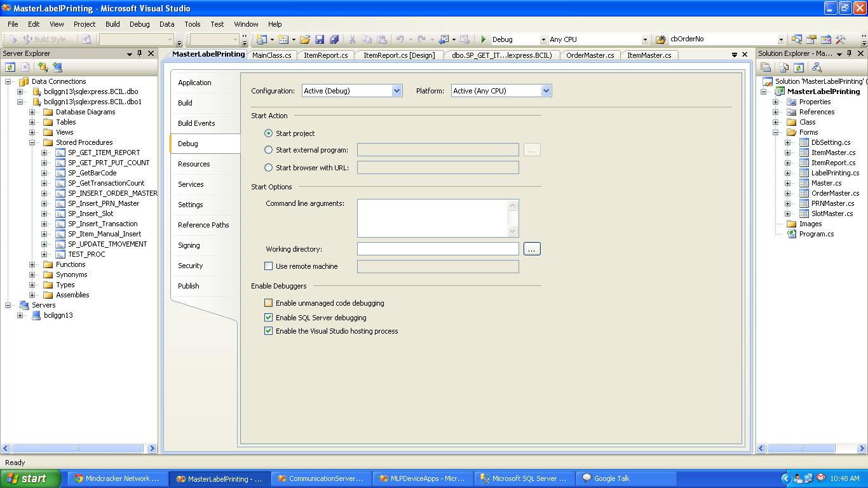Image resolution: width=868 pixels, height=488 pixels.
Task: Open Platform dropdown Active (Any CPU)
Action: [501, 91]
